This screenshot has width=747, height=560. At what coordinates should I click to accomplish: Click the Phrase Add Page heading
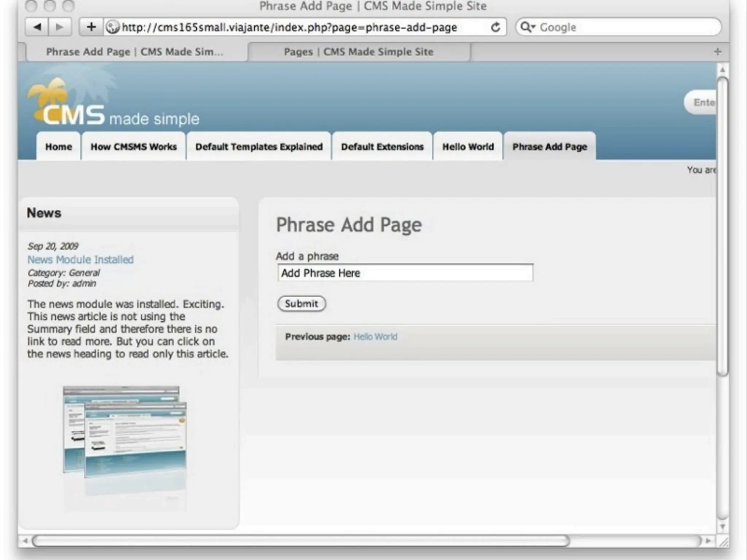pyautogui.click(x=349, y=225)
